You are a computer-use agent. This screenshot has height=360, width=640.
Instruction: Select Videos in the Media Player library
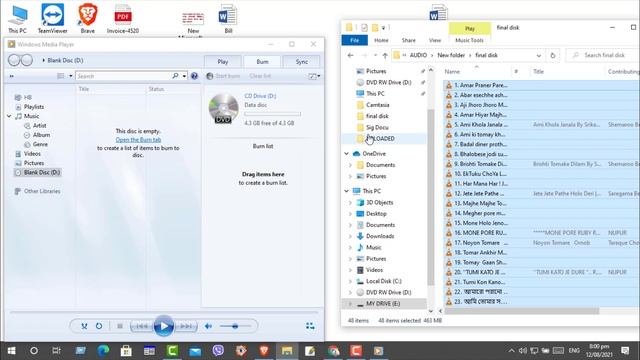[x=32, y=154]
